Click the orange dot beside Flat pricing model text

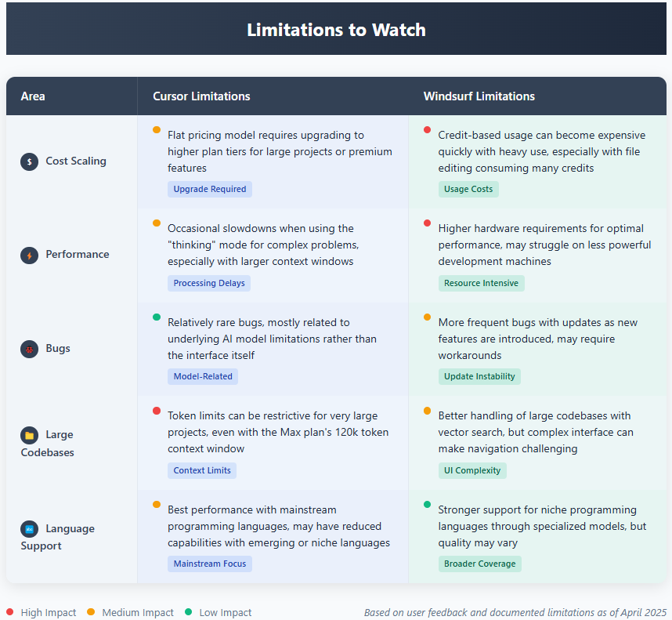tap(157, 129)
